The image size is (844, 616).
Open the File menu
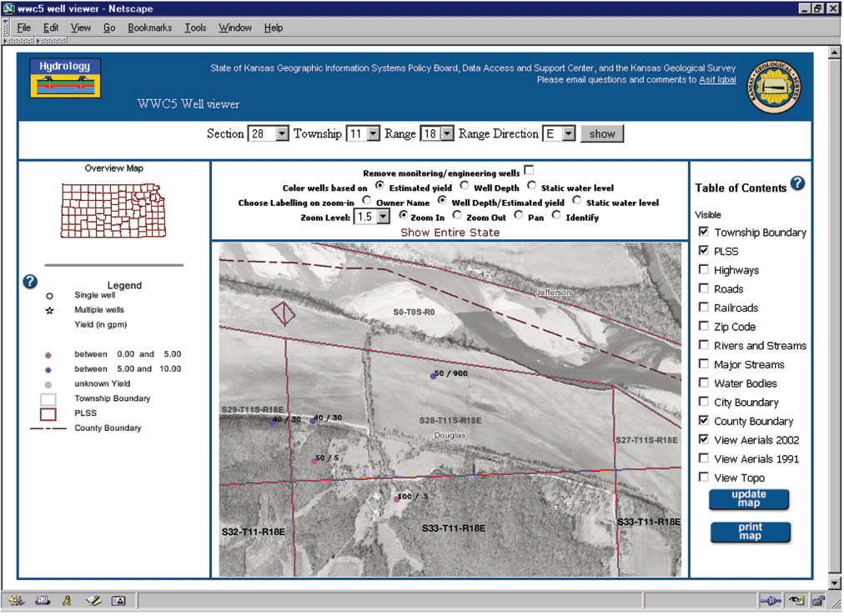click(x=23, y=28)
